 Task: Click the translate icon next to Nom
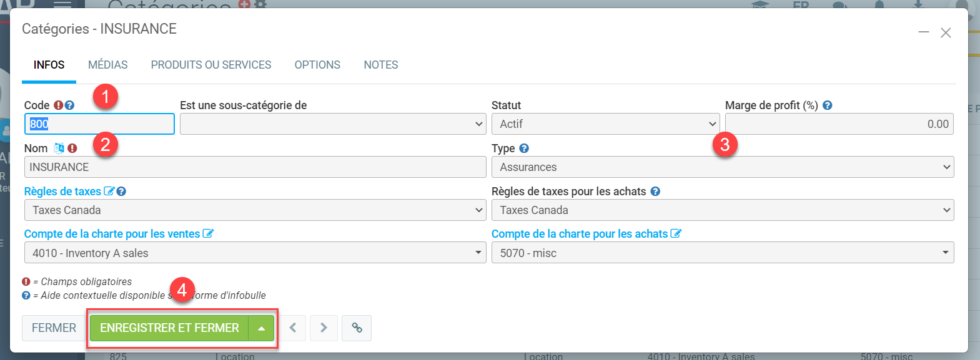click(59, 148)
